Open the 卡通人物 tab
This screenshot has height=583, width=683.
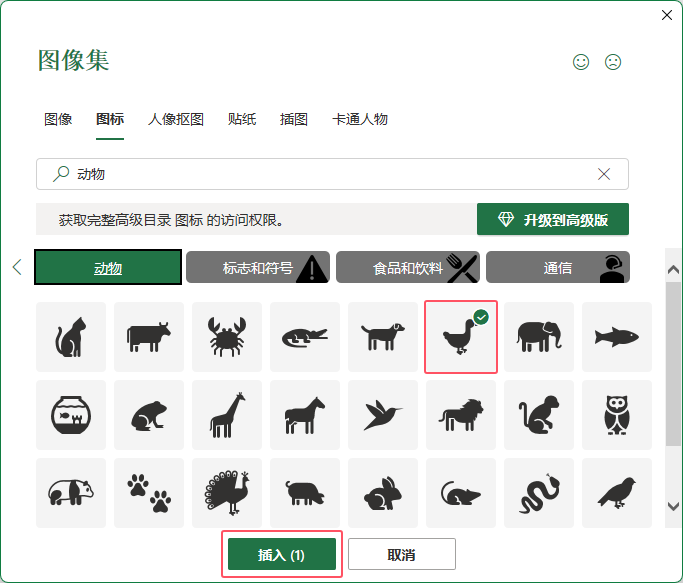pos(360,119)
